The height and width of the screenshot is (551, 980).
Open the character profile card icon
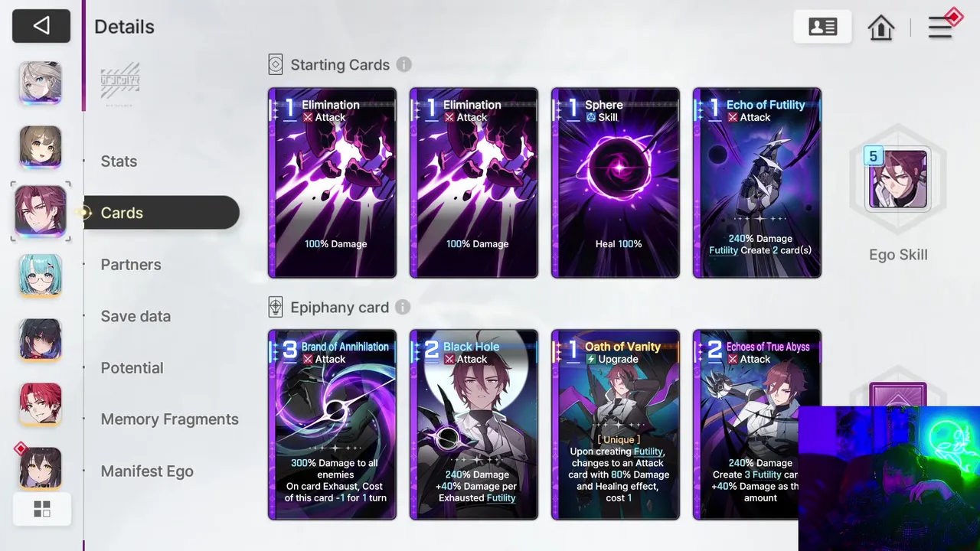tap(823, 27)
